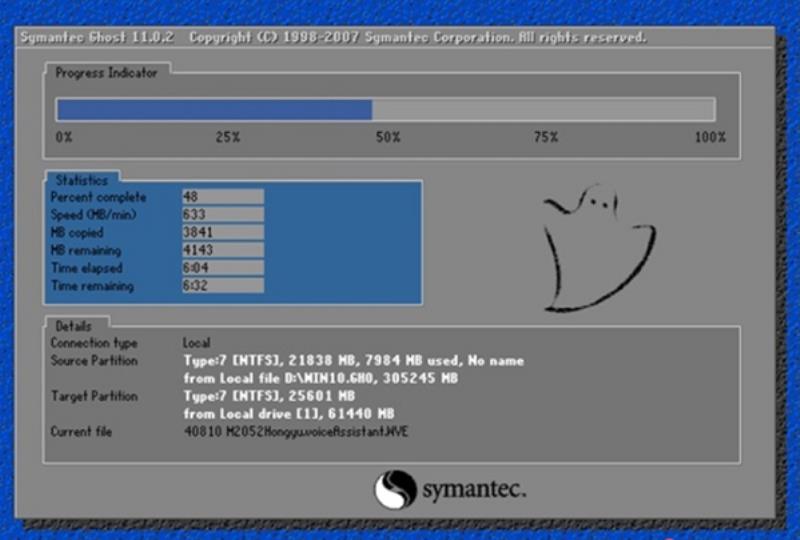
Task: Click the Percent complete label
Action: click(x=98, y=197)
